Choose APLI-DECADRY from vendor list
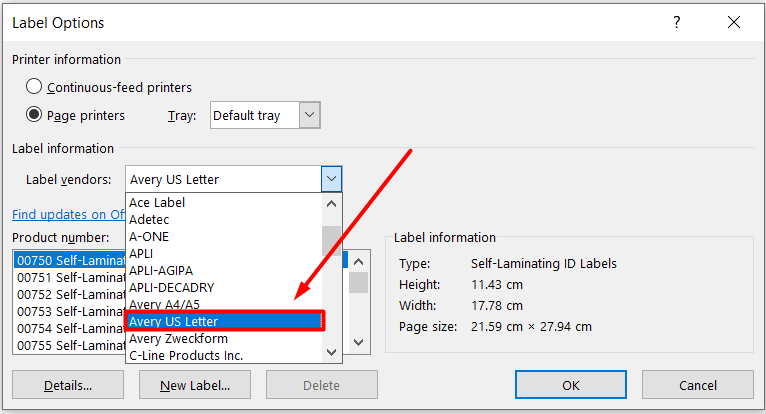The height and width of the screenshot is (414, 766). tap(224, 287)
